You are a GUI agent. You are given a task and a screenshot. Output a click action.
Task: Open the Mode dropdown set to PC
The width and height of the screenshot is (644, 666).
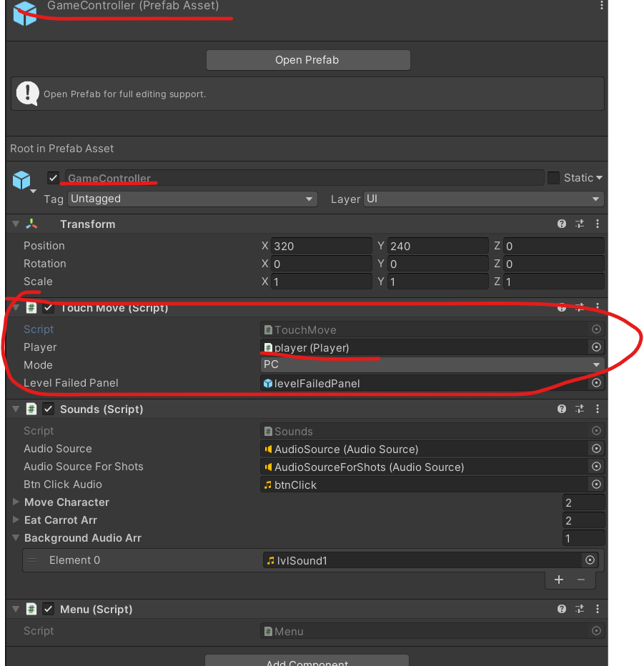pos(432,365)
